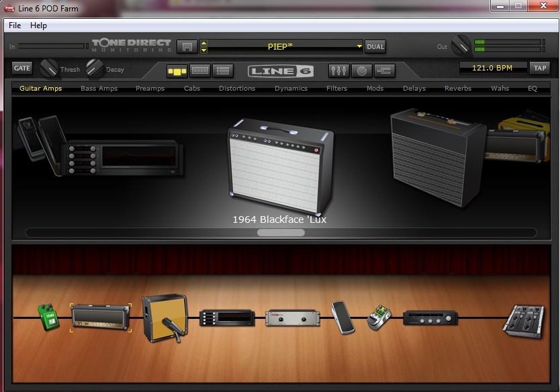
Task: Switch to Distortions tab
Action: pyautogui.click(x=237, y=88)
